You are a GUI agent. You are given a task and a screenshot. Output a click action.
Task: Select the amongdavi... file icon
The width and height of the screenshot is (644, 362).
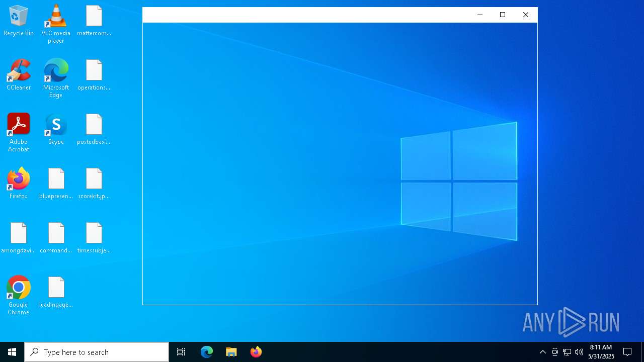coord(19,238)
